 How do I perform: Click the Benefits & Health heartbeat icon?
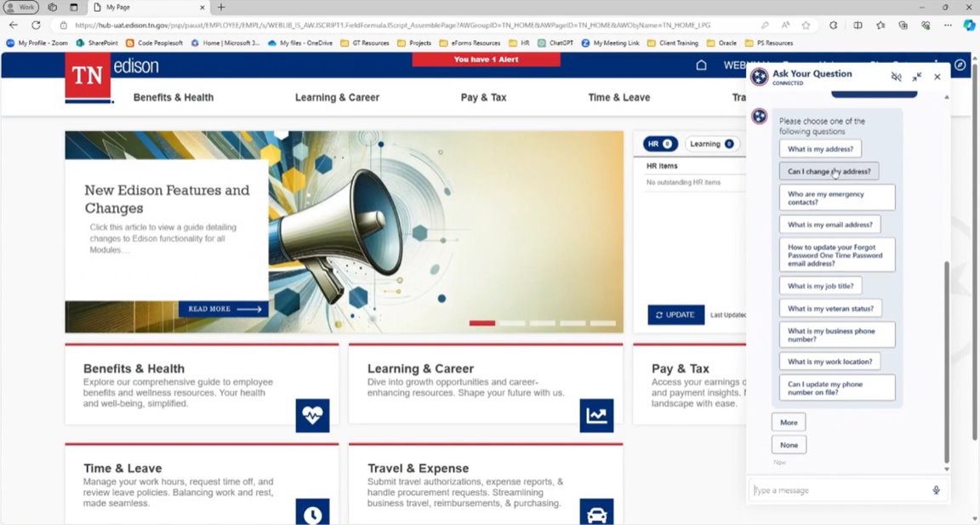pos(312,415)
